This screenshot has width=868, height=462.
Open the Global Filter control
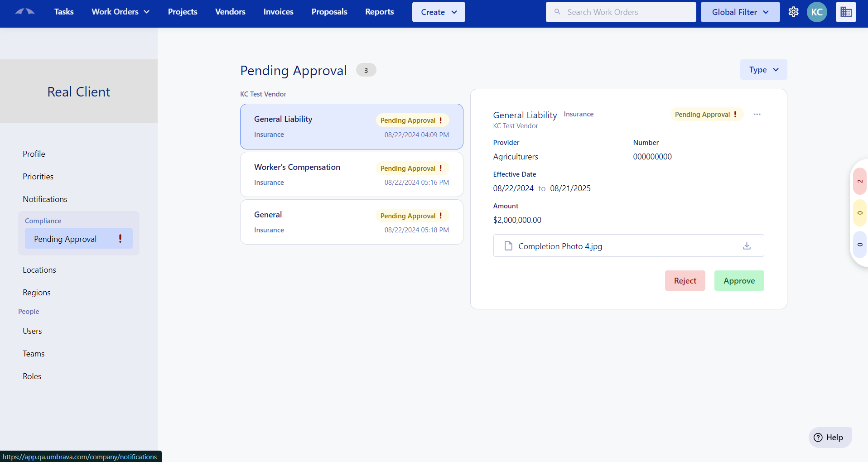(x=740, y=12)
